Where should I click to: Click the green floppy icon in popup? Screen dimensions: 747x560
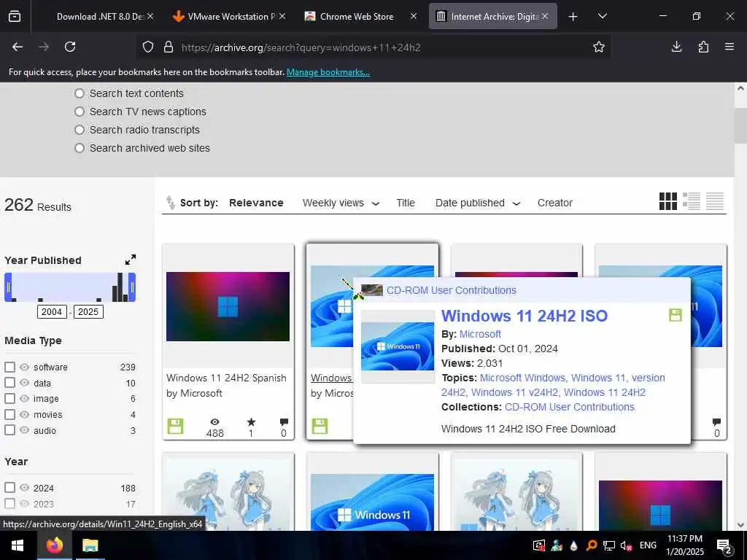click(x=676, y=315)
